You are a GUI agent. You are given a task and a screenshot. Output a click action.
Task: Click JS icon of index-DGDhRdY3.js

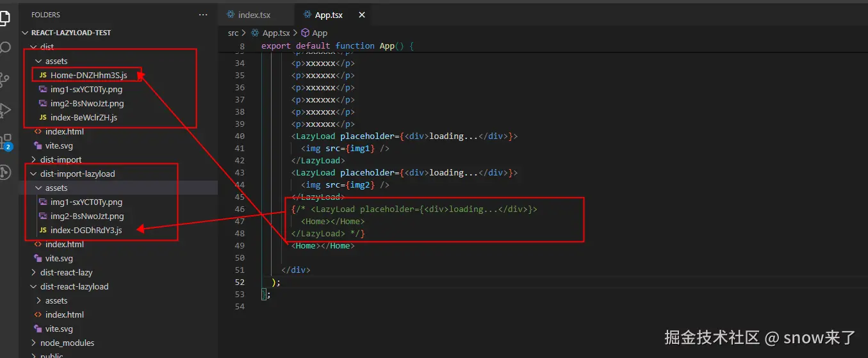pos(43,230)
